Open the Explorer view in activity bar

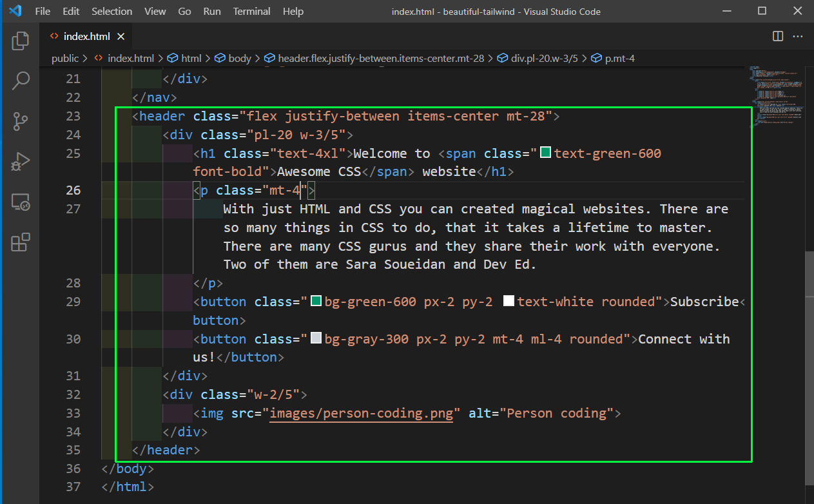click(x=20, y=41)
